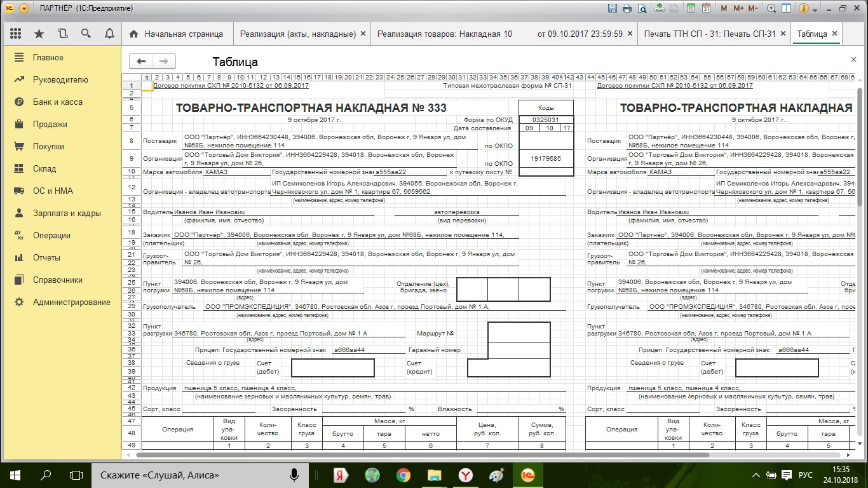Image resolution: width=868 pixels, height=488 pixels.
Task: Select spreadsheet cell A1 with yellow border
Action: coord(147,85)
